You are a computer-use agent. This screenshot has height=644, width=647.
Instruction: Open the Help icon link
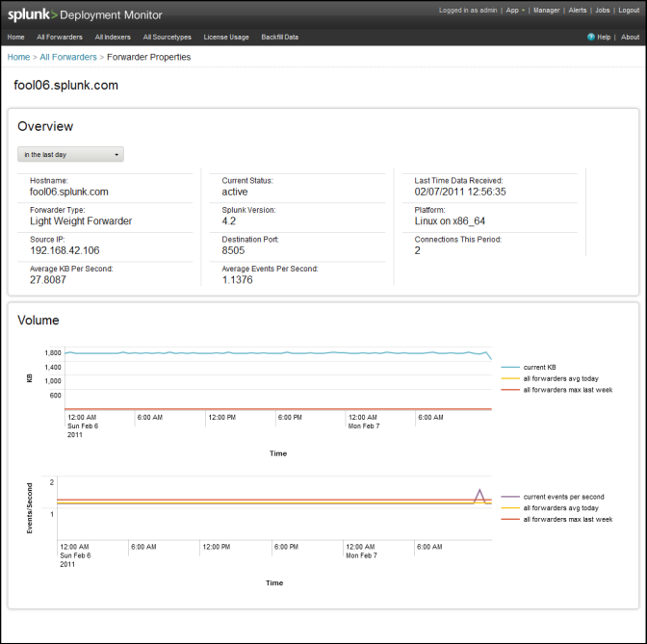591,38
